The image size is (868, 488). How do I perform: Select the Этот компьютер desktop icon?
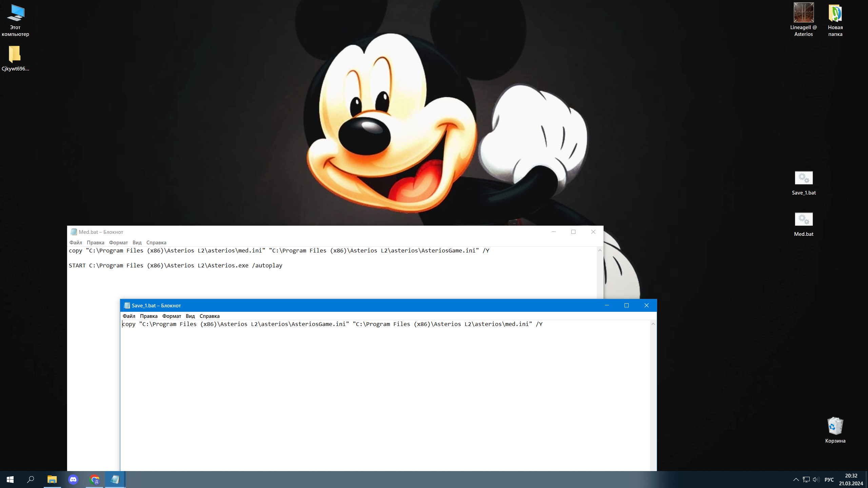[x=15, y=20]
